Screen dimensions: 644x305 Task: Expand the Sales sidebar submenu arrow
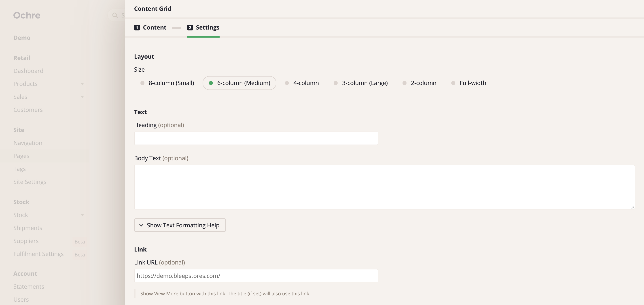coord(82,97)
